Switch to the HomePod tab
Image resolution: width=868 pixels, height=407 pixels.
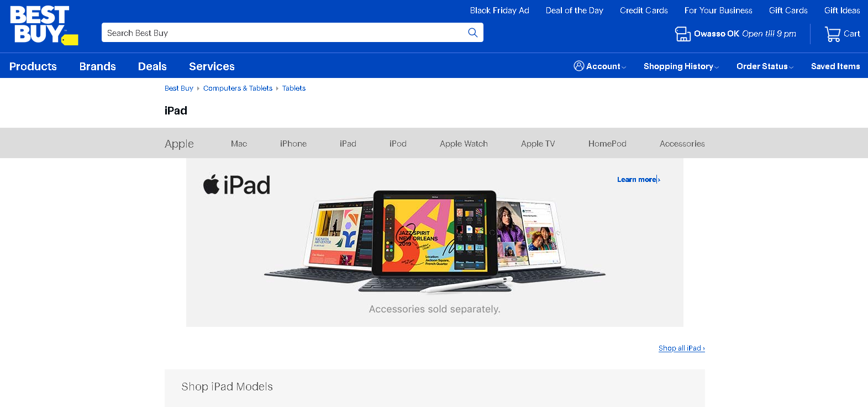click(607, 144)
